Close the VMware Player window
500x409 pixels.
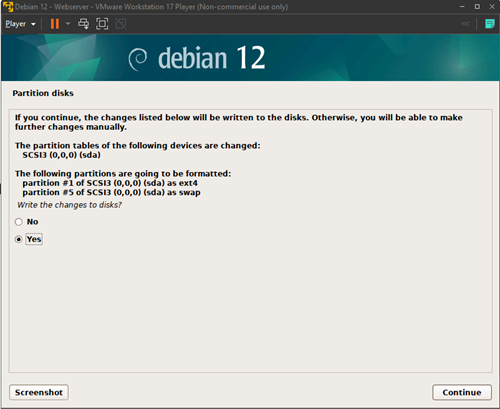click(x=492, y=7)
